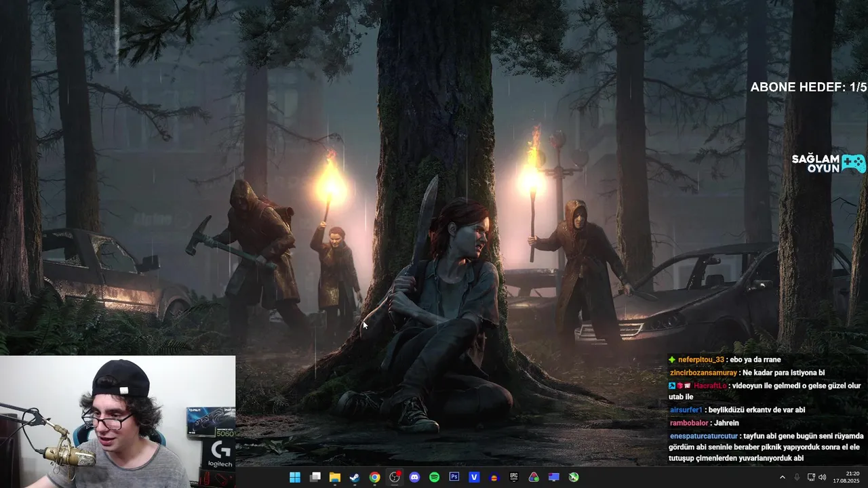Open the monitor-shaped app in the taskbar

click(554, 477)
